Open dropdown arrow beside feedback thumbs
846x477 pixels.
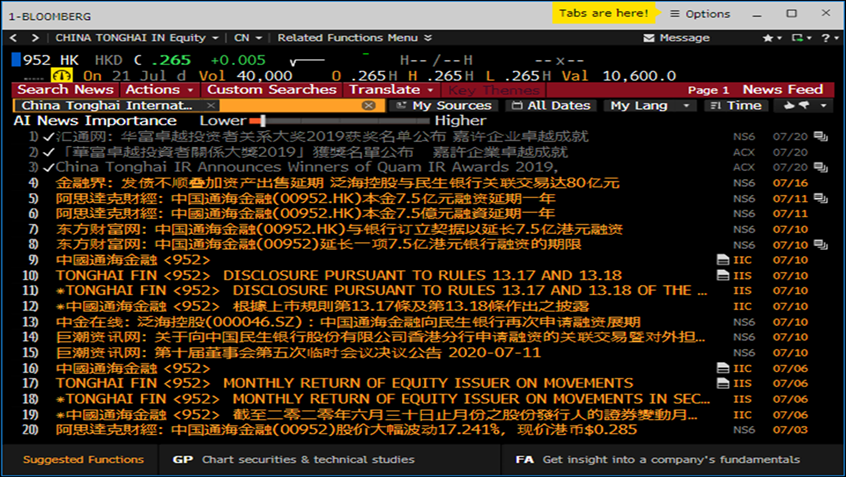click(823, 106)
